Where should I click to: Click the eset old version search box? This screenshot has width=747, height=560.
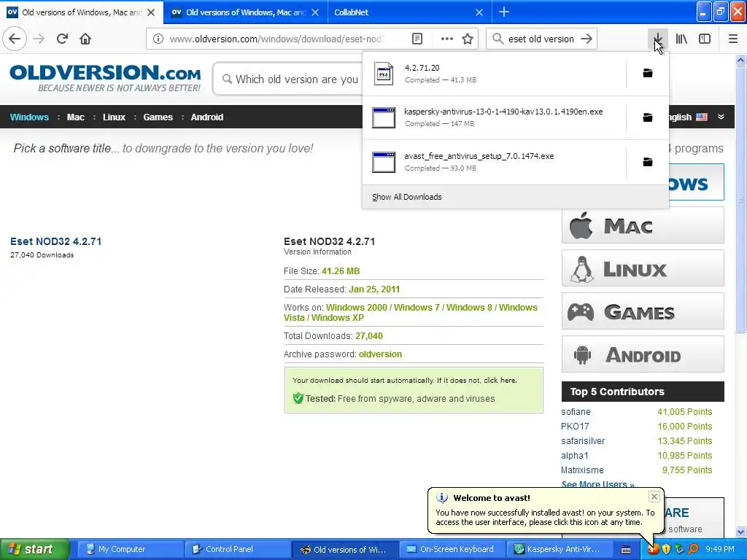(x=541, y=39)
